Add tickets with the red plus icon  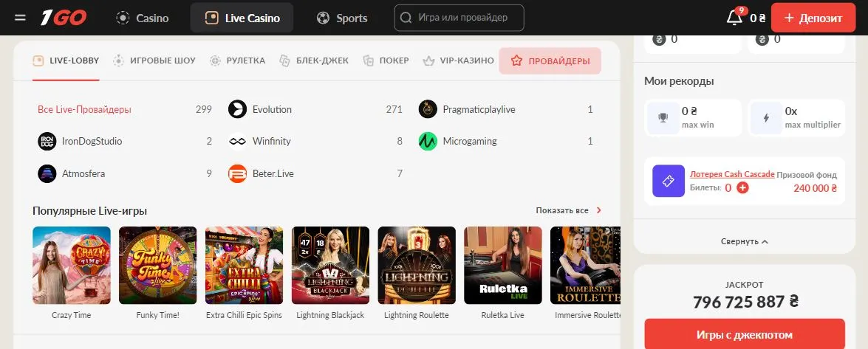(743, 188)
